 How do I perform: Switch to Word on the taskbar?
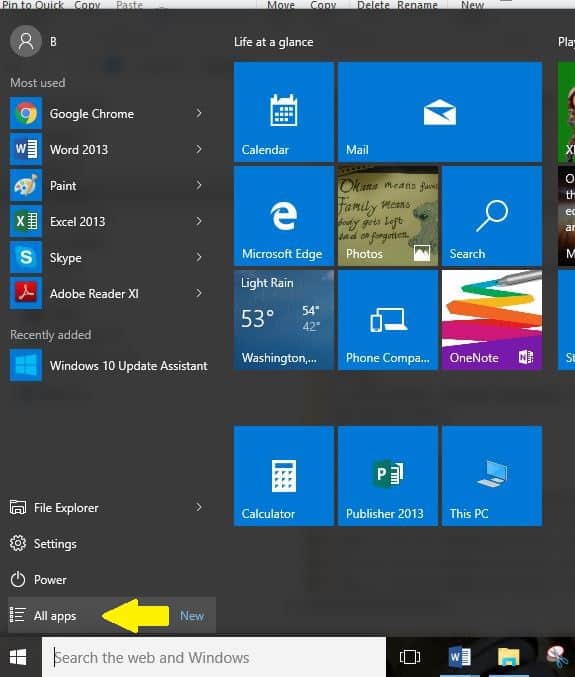[x=459, y=657]
